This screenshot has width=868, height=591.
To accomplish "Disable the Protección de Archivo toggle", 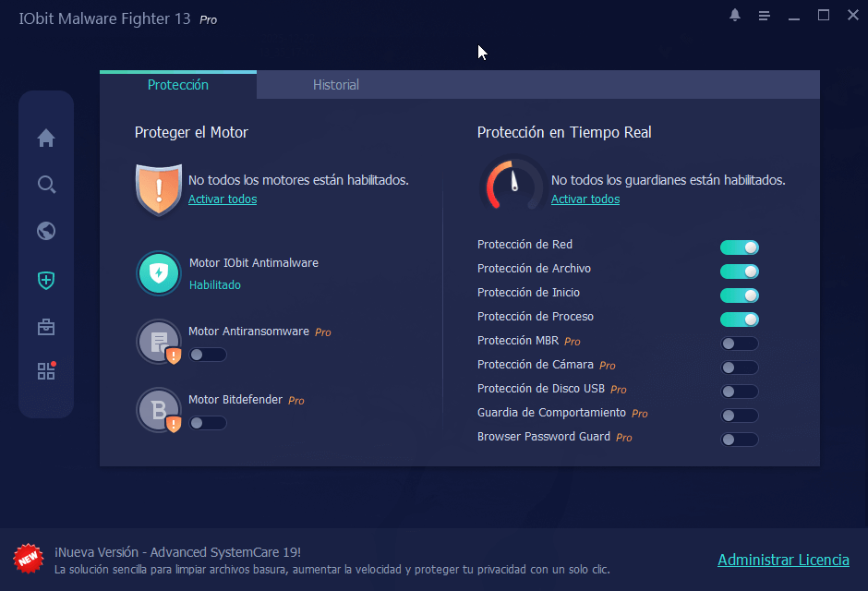I will point(740,271).
